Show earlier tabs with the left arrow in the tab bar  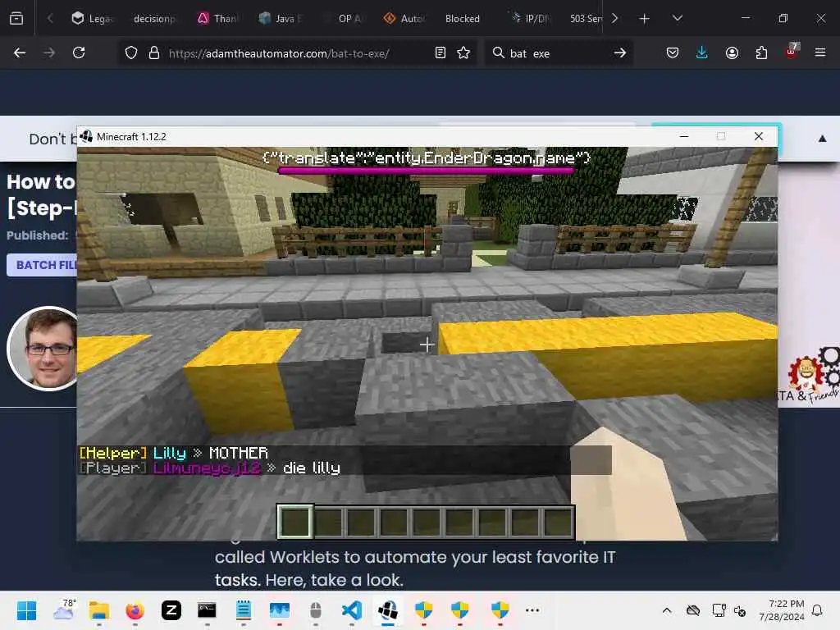[50, 18]
